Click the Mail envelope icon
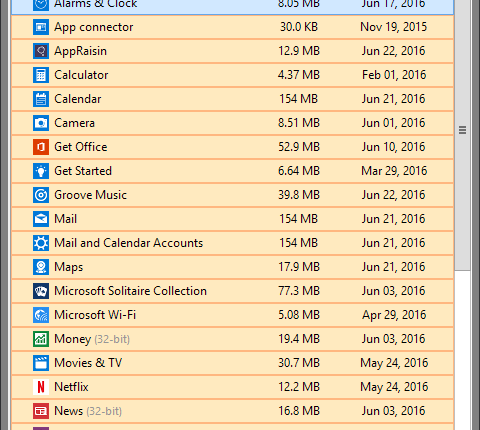This screenshot has height=430, width=480. 41,219
